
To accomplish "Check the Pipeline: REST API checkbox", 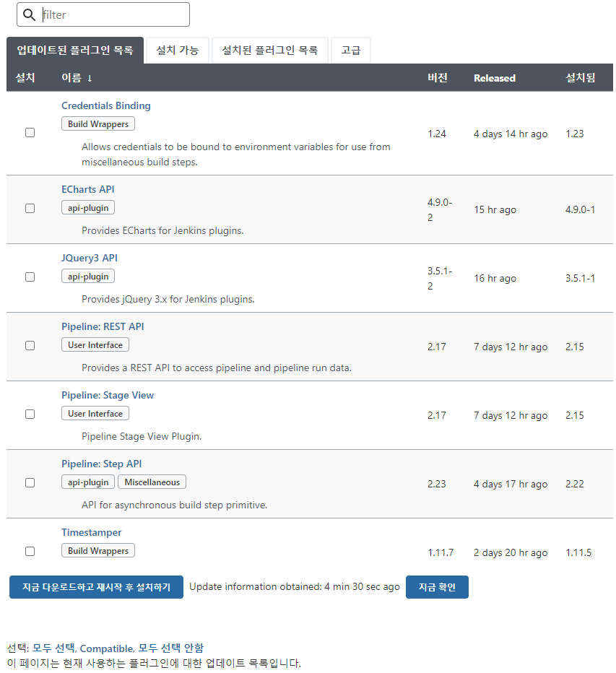I will (30, 346).
